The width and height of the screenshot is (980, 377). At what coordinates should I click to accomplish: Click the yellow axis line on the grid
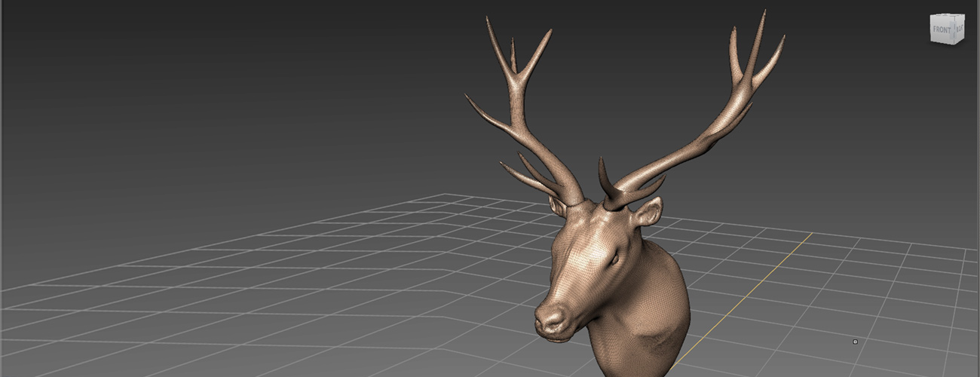[754, 287]
